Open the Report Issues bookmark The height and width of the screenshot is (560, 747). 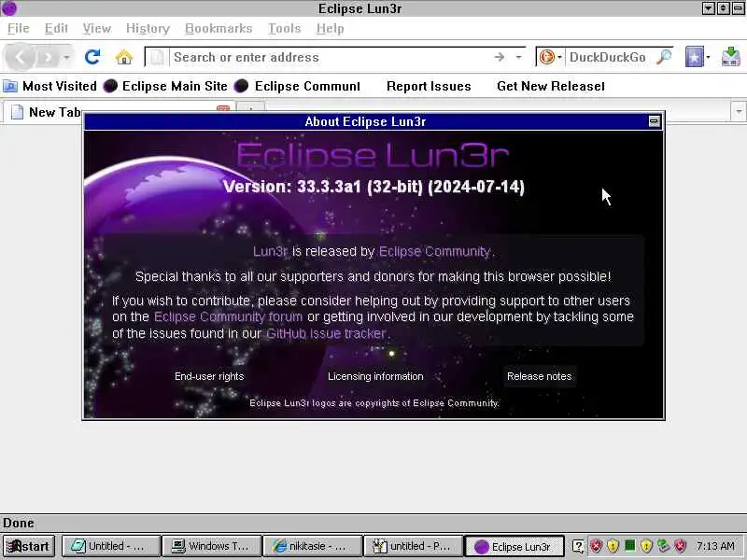pos(429,86)
